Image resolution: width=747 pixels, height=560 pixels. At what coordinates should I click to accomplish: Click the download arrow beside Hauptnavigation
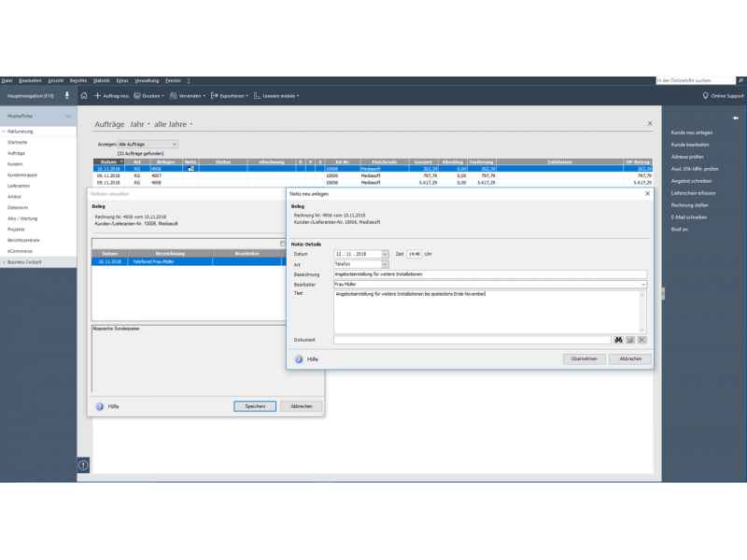[x=67, y=96]
